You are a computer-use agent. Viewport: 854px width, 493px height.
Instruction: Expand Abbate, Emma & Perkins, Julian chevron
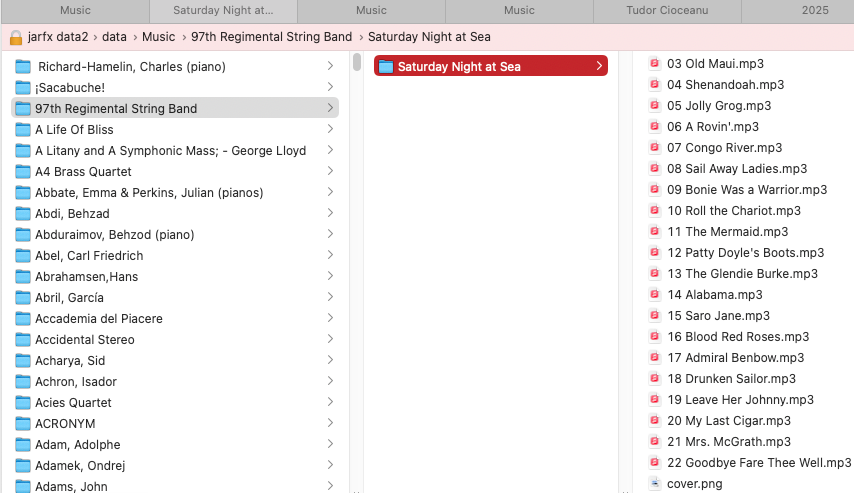pyautogui.click(x=330, y=192)
